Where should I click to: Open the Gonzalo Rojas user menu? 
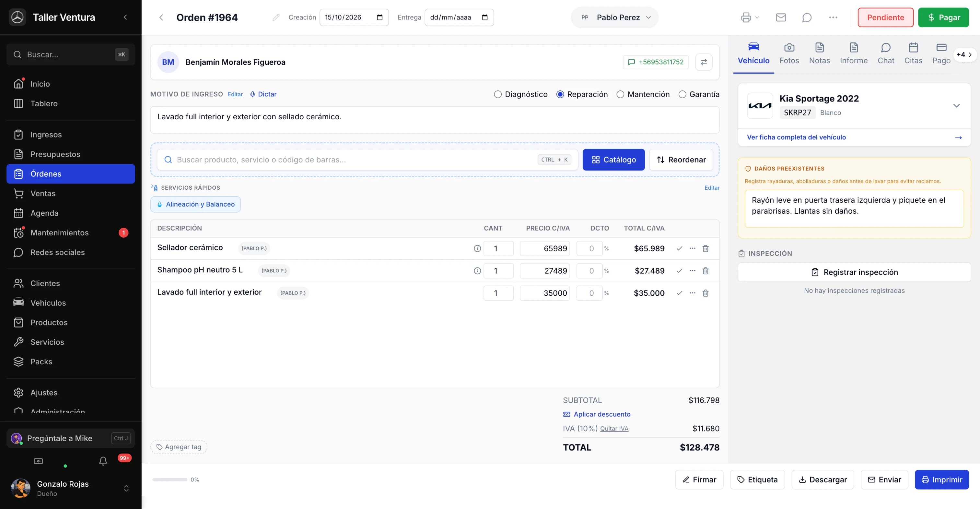click(x=71, y=488)
